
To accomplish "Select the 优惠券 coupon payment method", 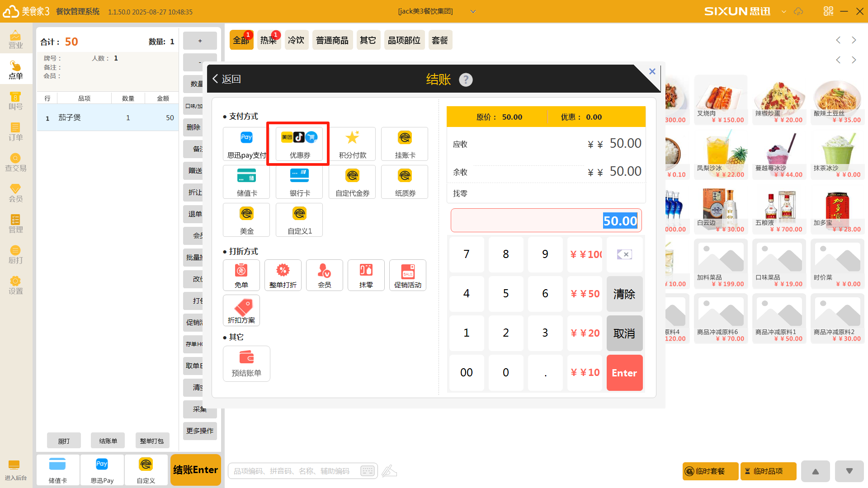I will pyautogui.click(x=299, y=144).
